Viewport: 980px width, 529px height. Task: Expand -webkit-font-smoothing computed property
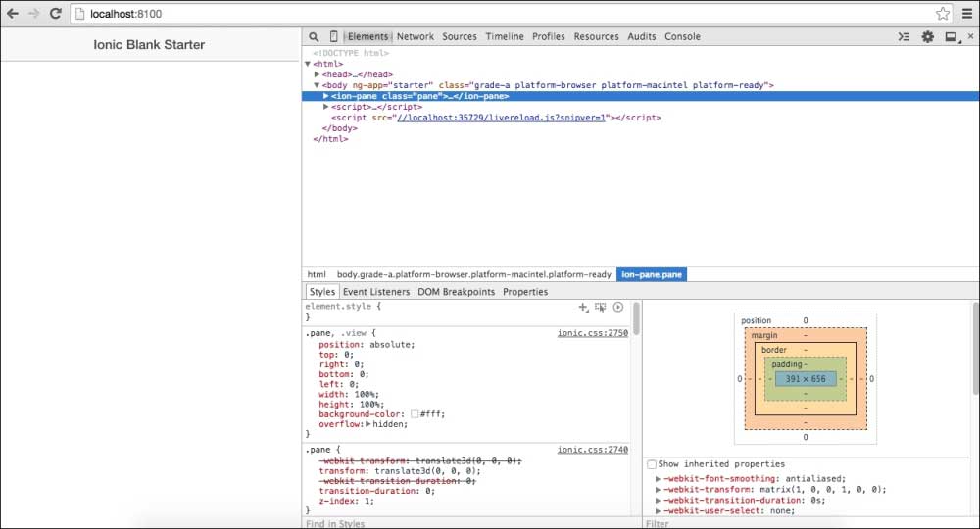pos(659,477)
